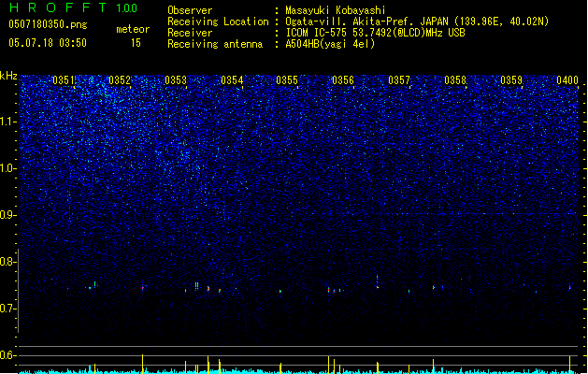The image size is (588, 374).
Task: Click antenna value A504HB(yagi 4el)
Action: pyautogui.click(x=330, y=44)
